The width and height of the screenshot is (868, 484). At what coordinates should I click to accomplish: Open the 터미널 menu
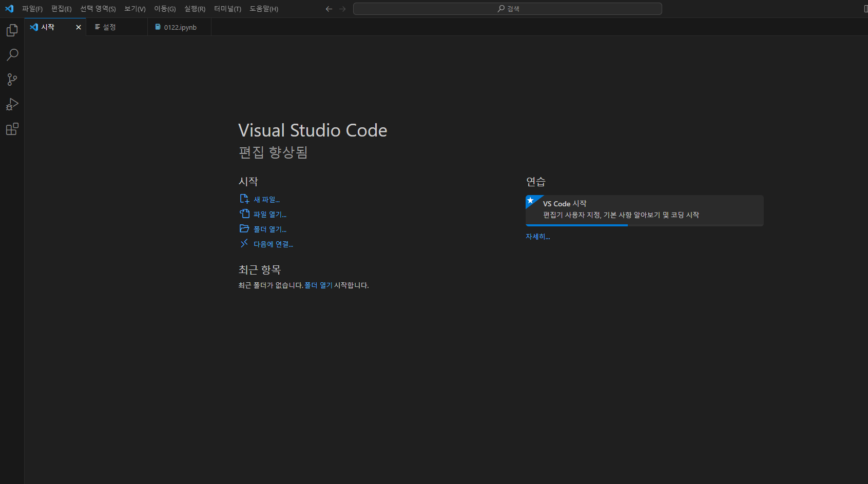click(x=227, y=9)
